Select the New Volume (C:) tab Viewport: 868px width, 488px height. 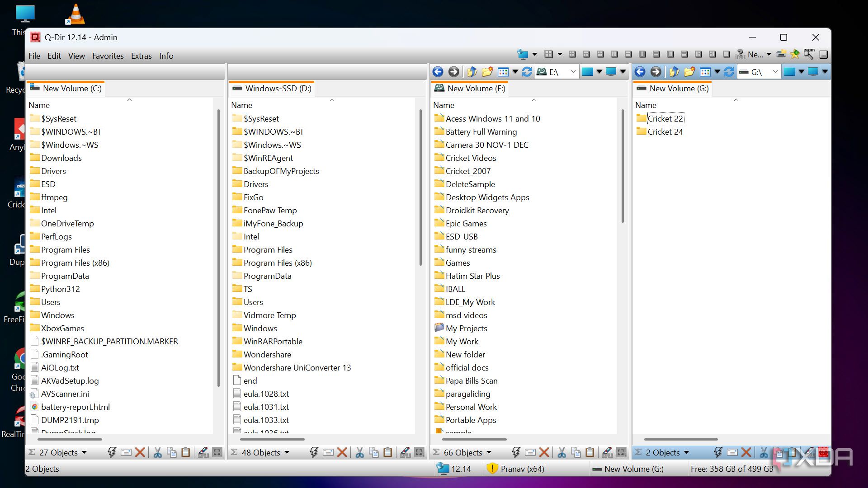coord(66,89)
